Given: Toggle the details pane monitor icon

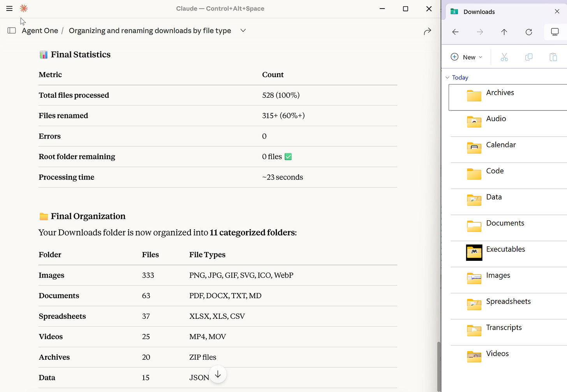Looking at the screenshot, I should click(555, 32).
